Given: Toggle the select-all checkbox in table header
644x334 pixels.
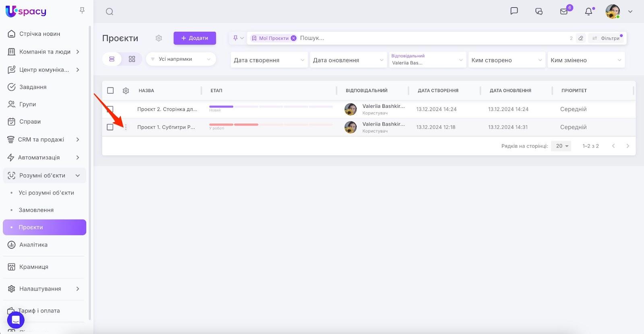Looking at the screenshot, I should tap(110, 91).
